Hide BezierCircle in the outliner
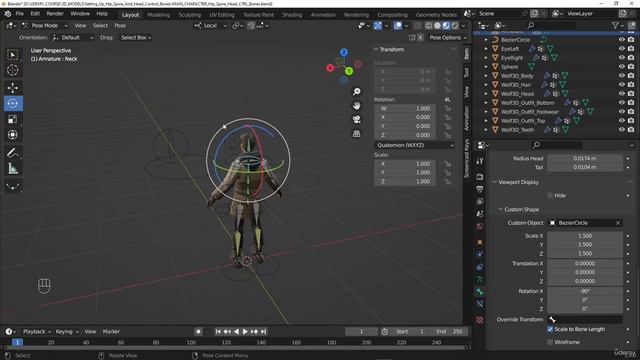This screenshot has width=640, height=360. tap(622, 40)
